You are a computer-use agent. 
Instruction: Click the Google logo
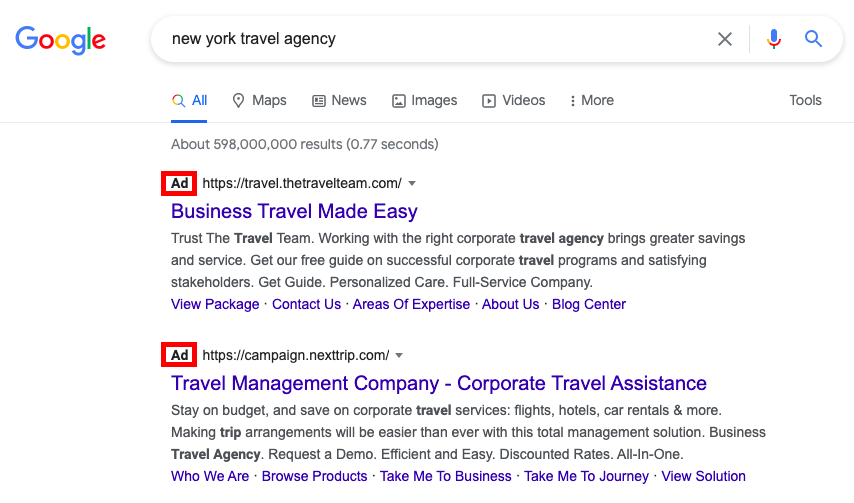click(60, 40)
